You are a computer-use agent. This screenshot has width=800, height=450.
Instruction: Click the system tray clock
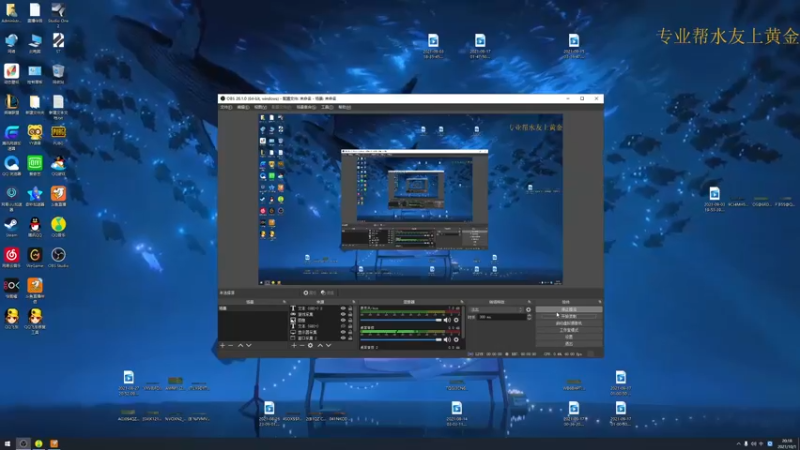788,443
